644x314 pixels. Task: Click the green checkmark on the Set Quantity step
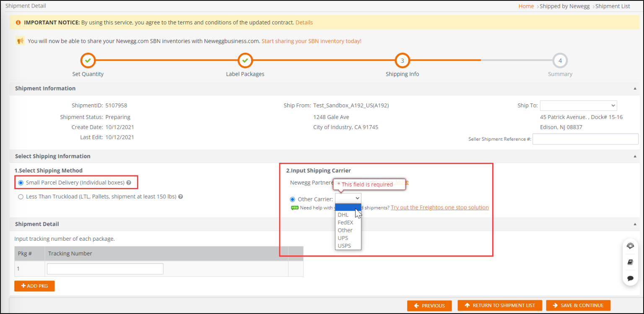tap(88, 60)
